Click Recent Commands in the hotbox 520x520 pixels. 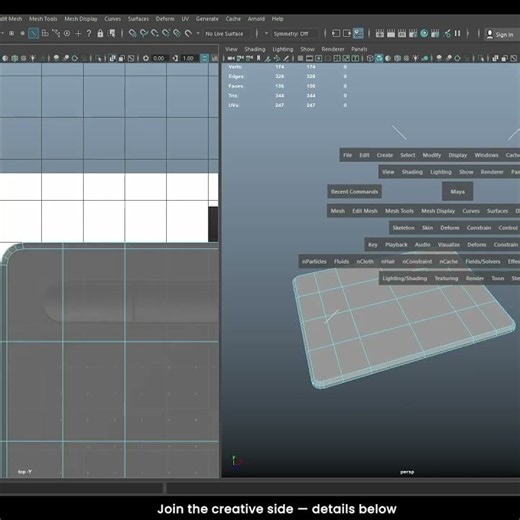pyautogui.click(x=354, y=192)
